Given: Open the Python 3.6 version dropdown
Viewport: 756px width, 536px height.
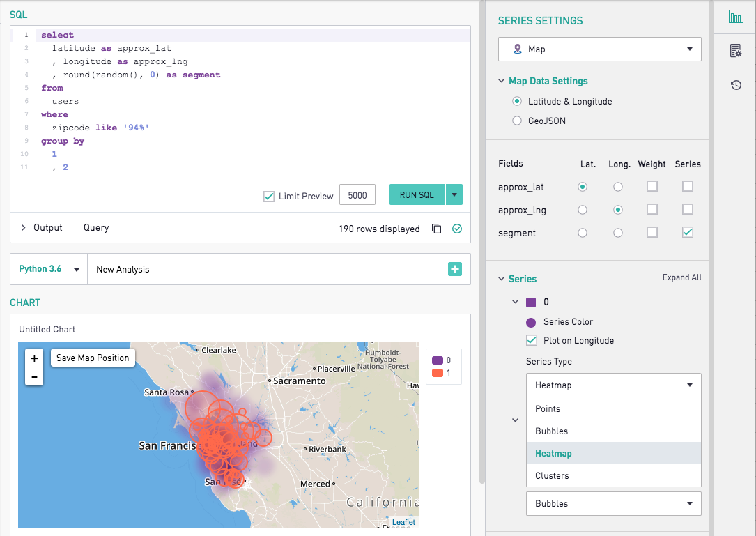Looking at the screenshot, I should pyautogui.click(x=75, y=268).
